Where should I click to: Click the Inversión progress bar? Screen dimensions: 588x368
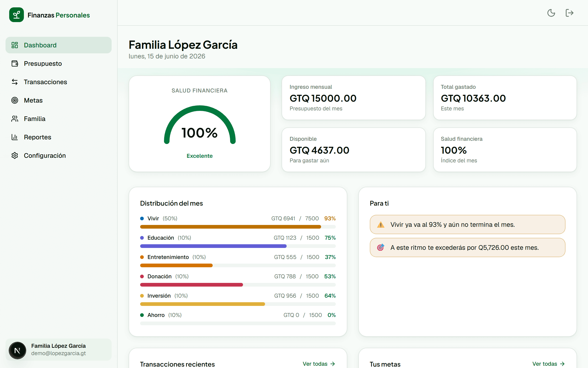click(x=238, y=304)
